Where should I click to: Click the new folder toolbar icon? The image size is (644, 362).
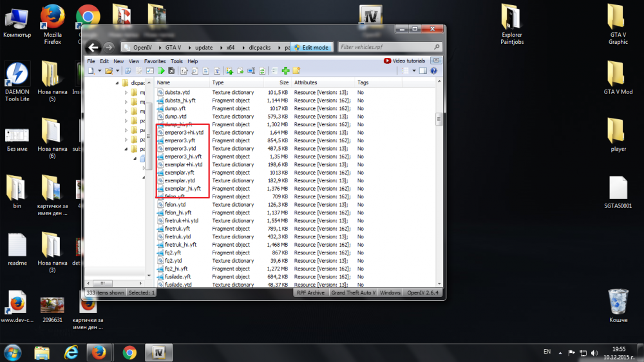pos(296,71)
